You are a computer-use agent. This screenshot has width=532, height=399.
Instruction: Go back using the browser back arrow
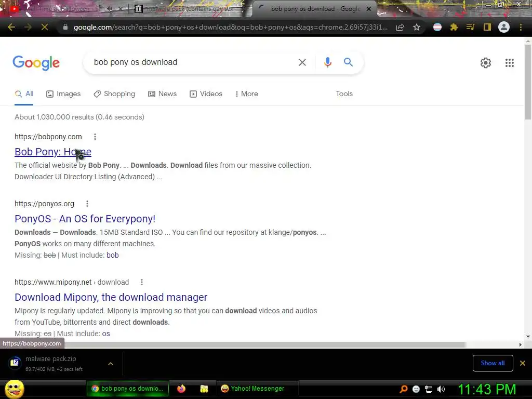point(11,27)
